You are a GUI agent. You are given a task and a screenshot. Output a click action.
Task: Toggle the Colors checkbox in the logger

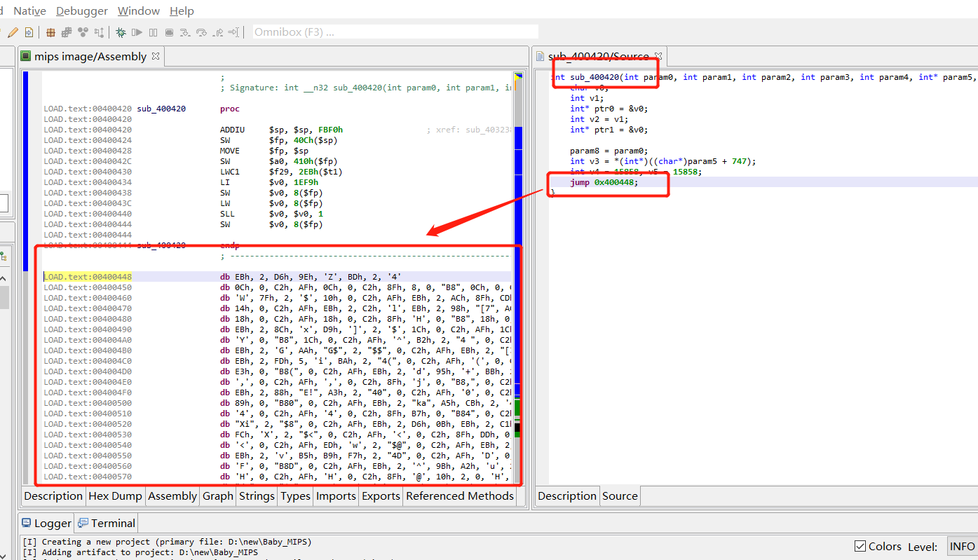860,546
